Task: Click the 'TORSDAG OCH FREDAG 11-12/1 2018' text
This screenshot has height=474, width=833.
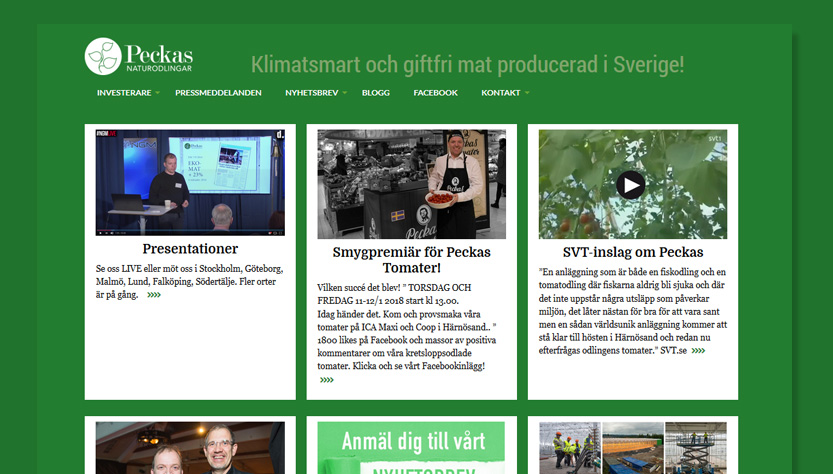Action: pyautogui.click(x=394, y=294)
